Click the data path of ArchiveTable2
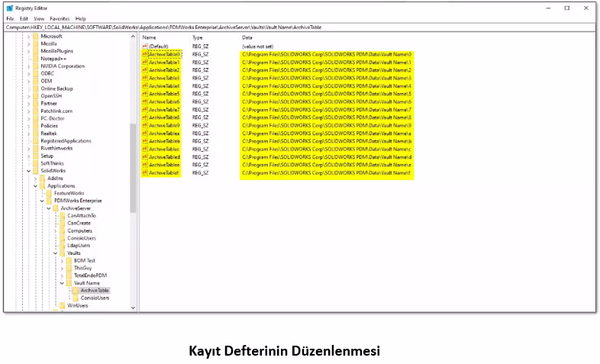 [x=327, y=70]
